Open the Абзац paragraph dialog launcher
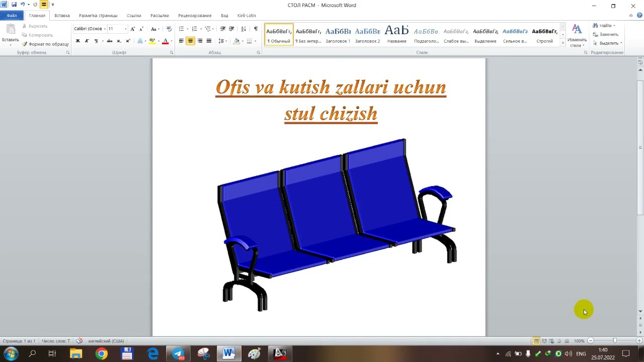 (x=259, y=53)
